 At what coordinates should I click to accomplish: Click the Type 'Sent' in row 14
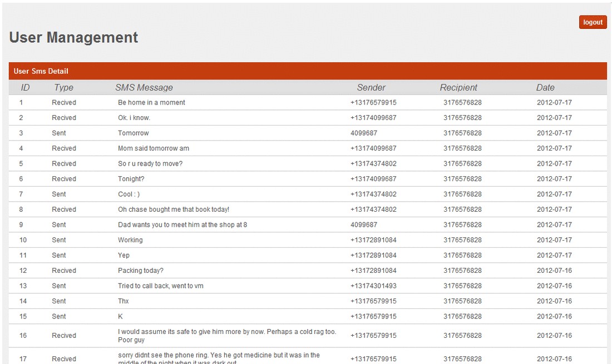pos(59,301)
